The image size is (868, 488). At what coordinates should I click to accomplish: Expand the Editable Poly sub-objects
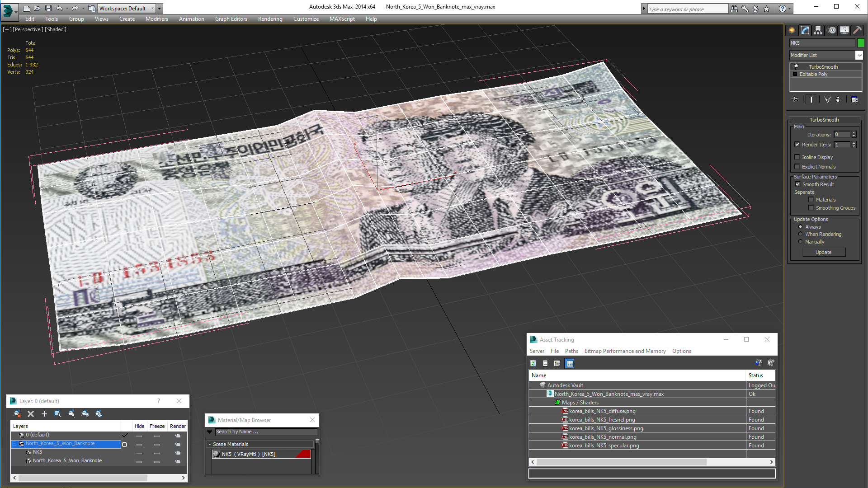click(795, 74)
